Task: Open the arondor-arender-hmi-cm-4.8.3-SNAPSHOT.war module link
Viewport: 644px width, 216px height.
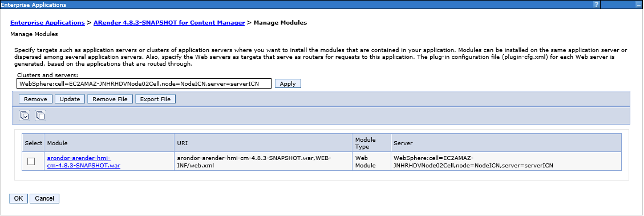Action: (x=84, y=162)
